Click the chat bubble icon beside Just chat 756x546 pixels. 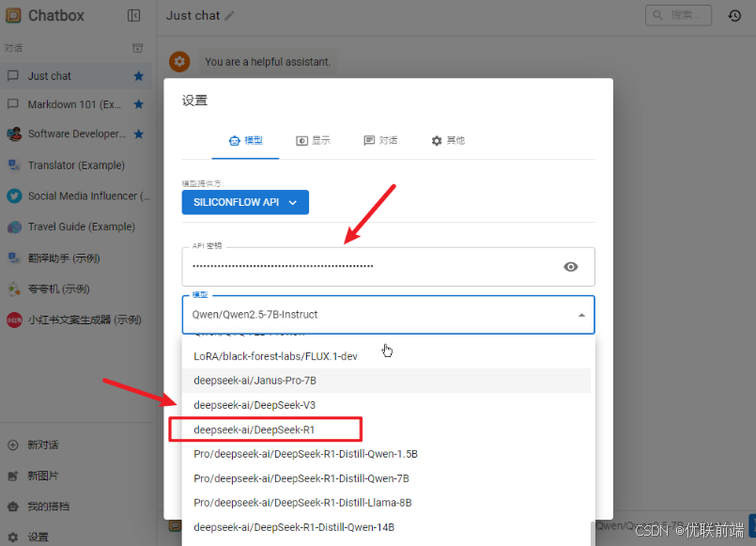(x=13, y=76)
